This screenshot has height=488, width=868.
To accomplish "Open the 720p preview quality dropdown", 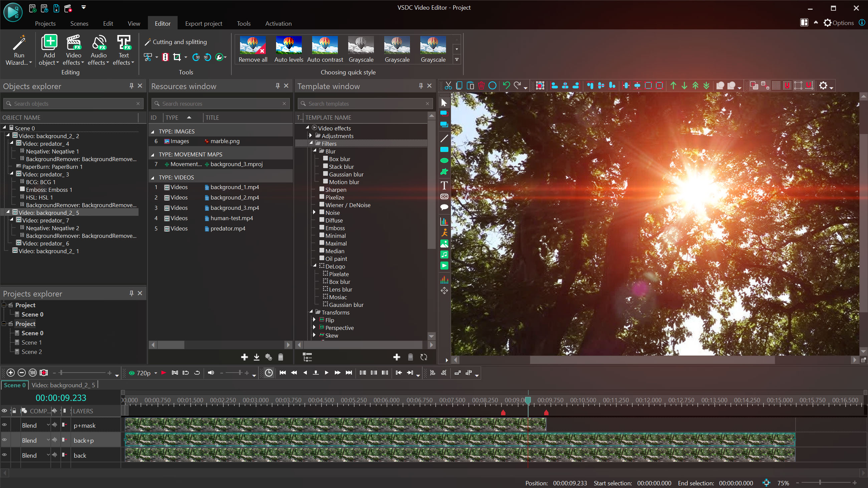I will point(156,373).
